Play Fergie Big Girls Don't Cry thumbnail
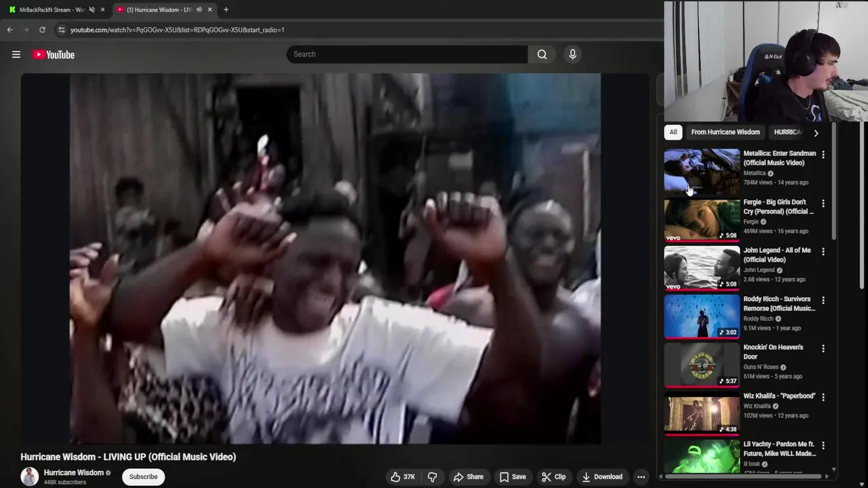Image resolution: width=868 pixels, height=488 pixels. 702,219
